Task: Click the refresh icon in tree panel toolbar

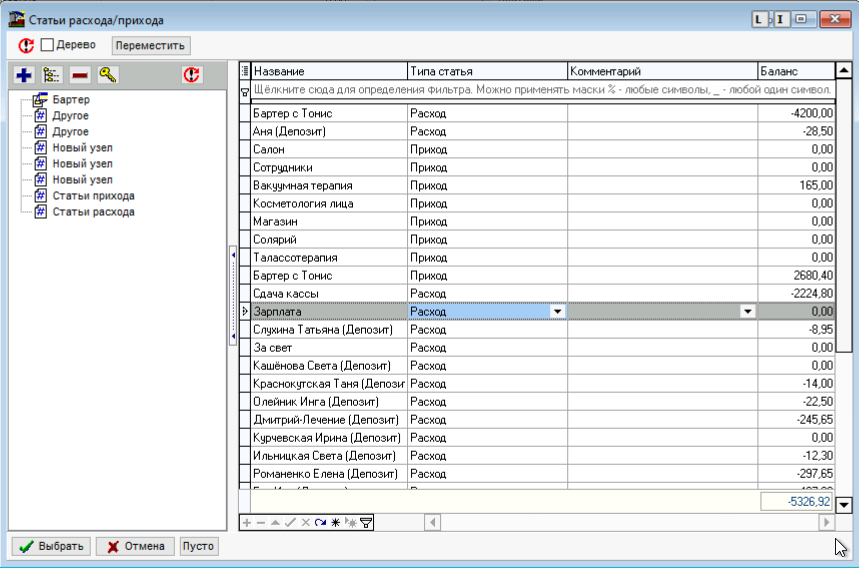Action: click(x=192, y=75)
